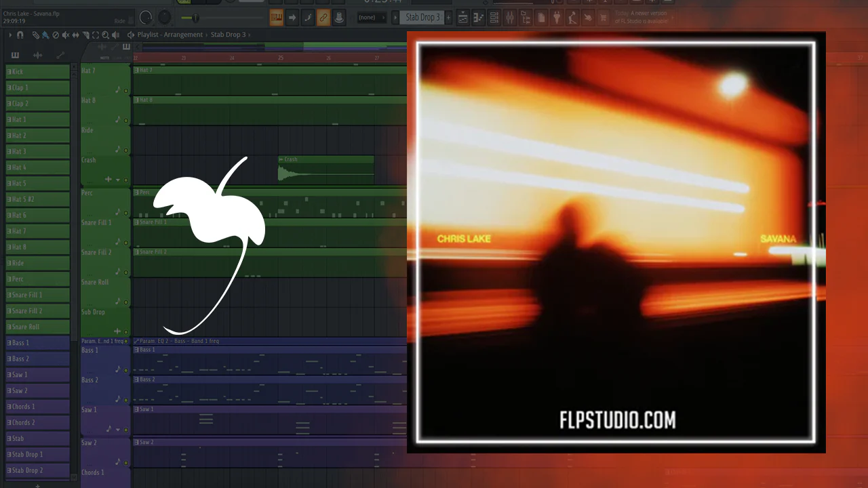Click the countdown before recording arrow icon
The width and height of the screenshot is (868, 488).
coord(292,18)
